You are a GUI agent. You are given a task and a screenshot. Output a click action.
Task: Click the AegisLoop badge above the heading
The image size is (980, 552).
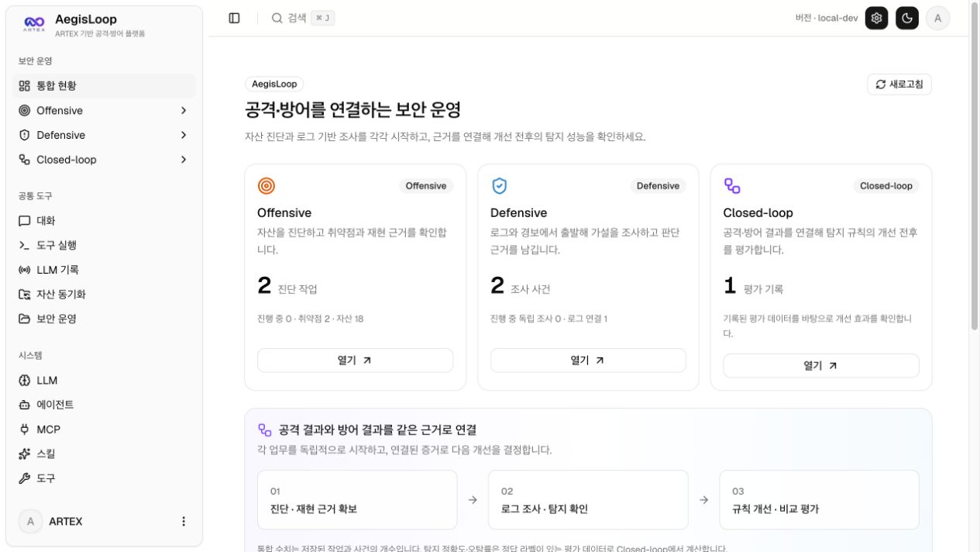[x=274, y=84]
